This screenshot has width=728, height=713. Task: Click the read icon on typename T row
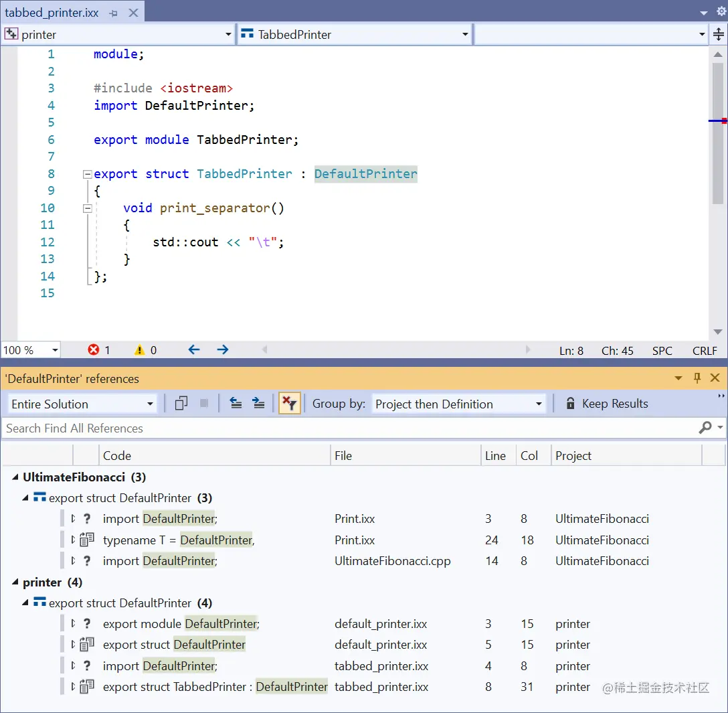[87, 540]
